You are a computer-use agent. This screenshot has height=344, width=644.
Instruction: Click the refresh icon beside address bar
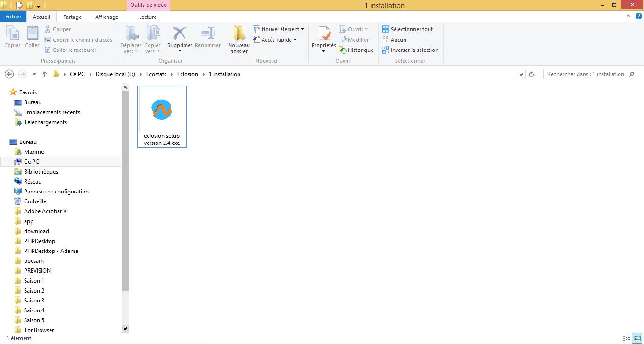point(532,74)
